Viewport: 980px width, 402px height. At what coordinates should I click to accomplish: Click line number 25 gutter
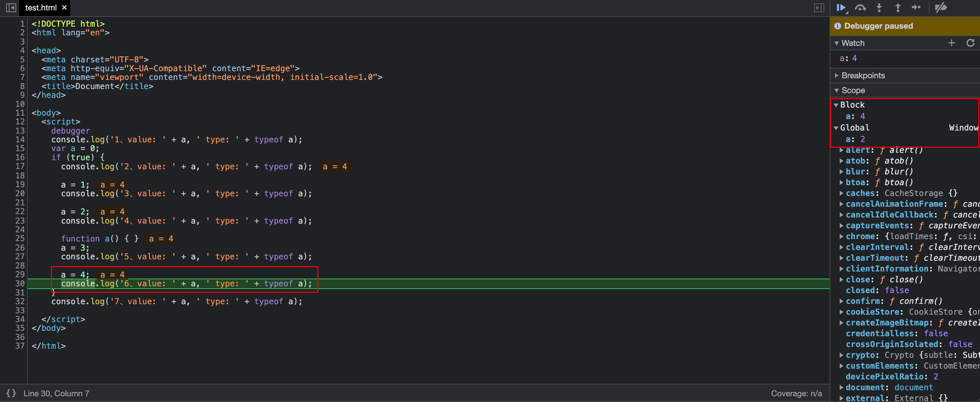click(20, 238)
